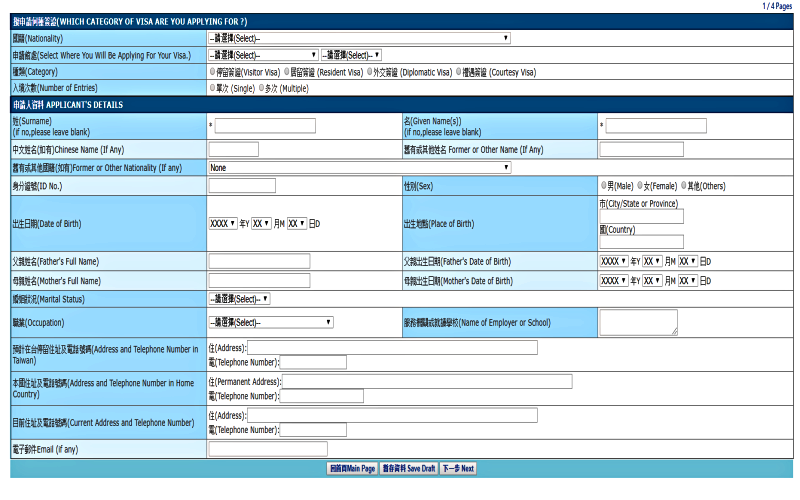This screenshot has height=500, width=800.
Task: Open the Occupation dropdown
Action: click(x=271, y=323)
